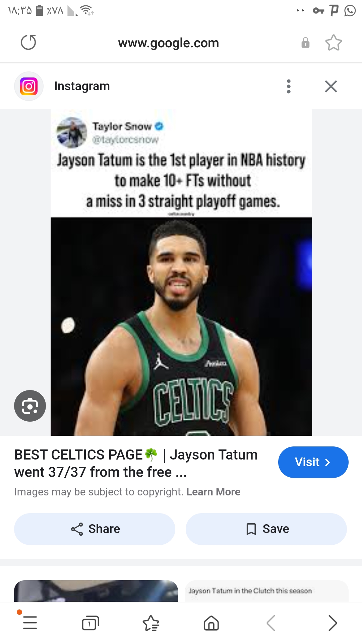The image size is (362, 644).
Task: Open the 'Tatum in the Clutch' related image
Action: tap(267, 591)
